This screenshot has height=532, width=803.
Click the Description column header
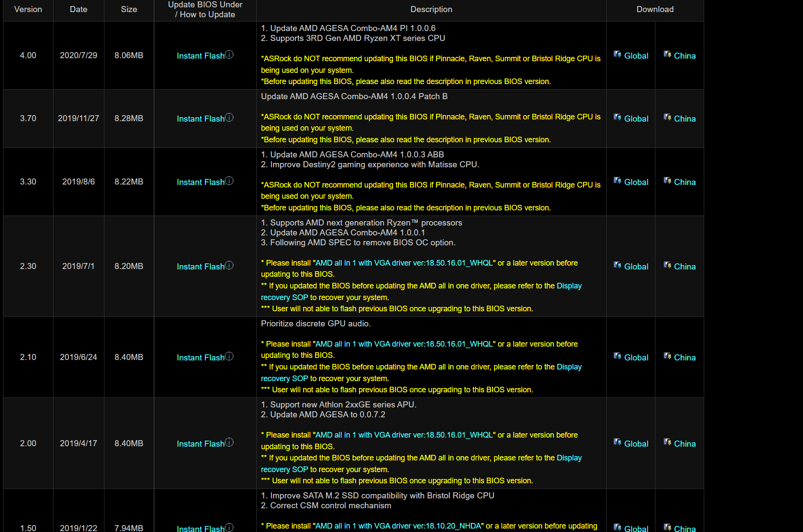point(431,9)
